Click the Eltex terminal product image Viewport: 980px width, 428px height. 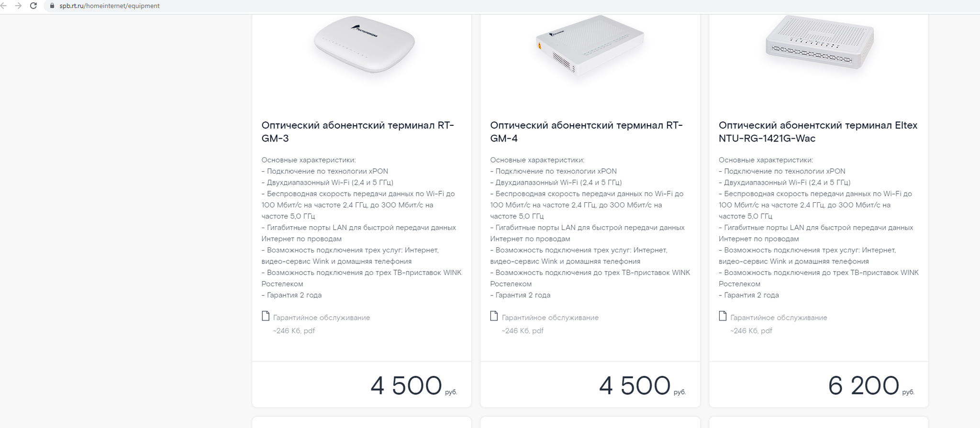point(820,42)
